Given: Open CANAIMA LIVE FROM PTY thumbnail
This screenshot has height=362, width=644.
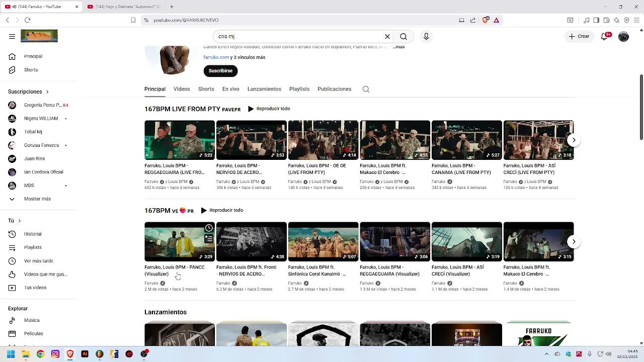Looking at the screenshot, I should pyautogui.click(x=467, y=140).
